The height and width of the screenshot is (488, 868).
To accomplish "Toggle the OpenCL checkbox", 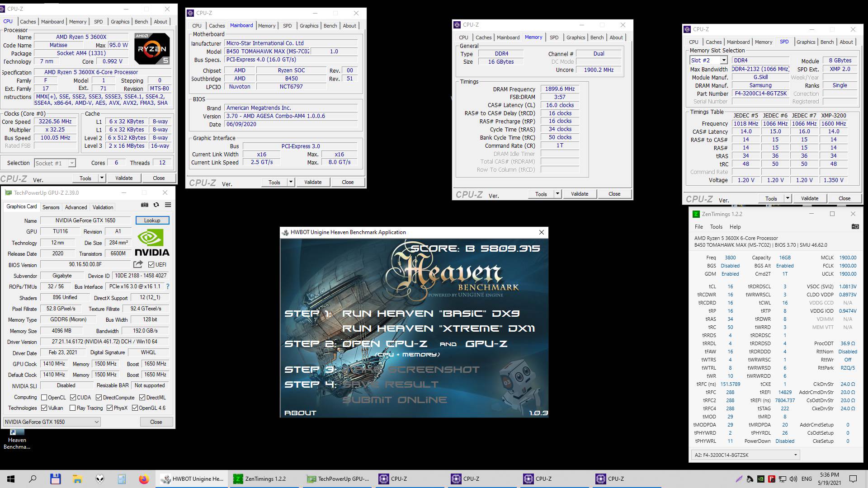I will 44,398.
